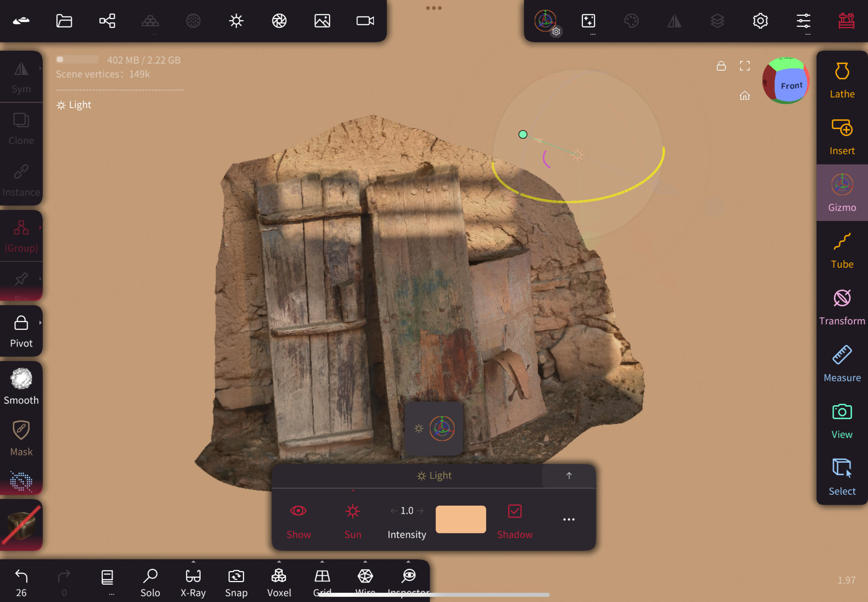The height and width of the screenshot is (602, 868).
Task: Select the Lathe tool
Action: (842, 80)
